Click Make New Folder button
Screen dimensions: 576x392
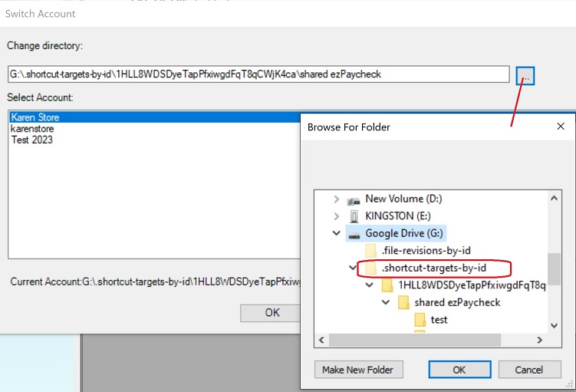[x=358, y=370]
